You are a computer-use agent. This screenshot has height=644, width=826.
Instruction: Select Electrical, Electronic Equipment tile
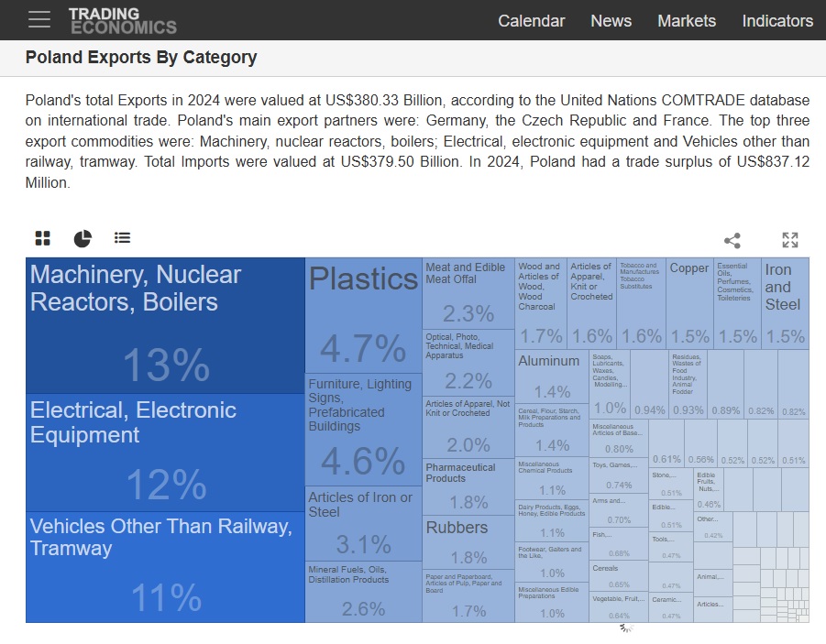pyautogui.click(x=165, y=452)
